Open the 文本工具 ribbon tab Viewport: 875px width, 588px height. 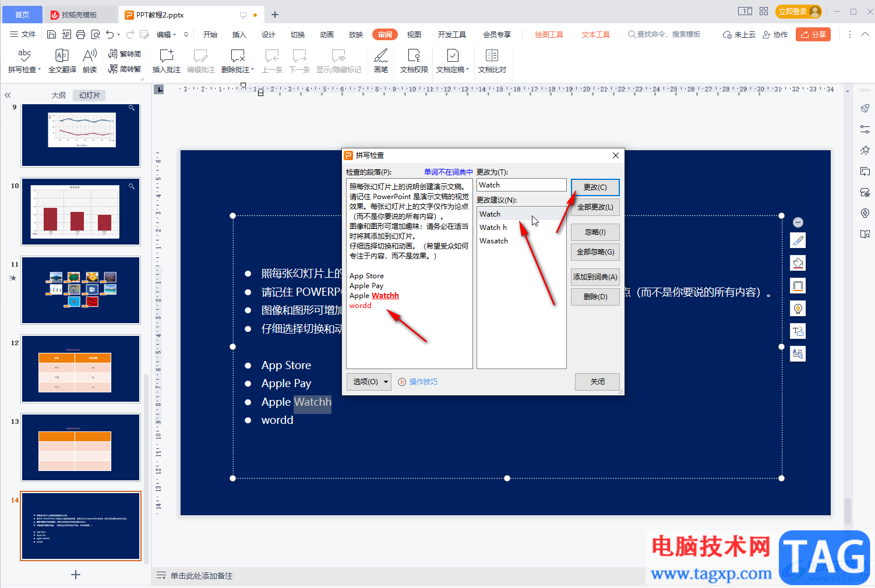coord(595,34)
